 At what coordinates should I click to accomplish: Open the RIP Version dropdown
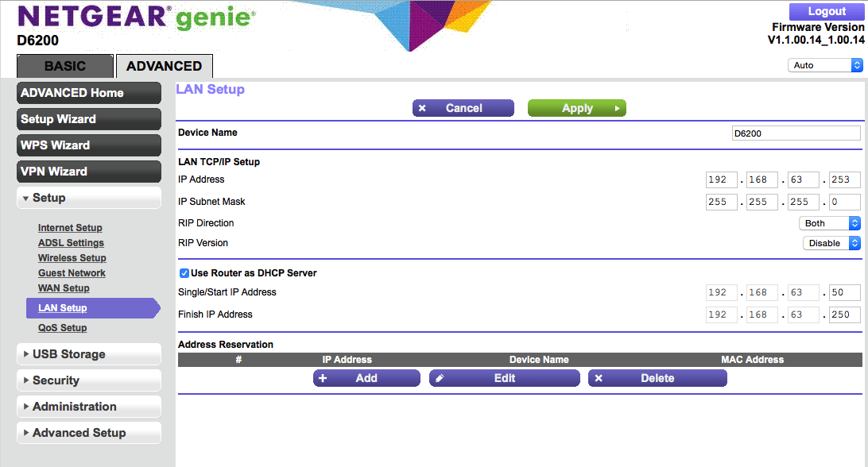point(831,244)
